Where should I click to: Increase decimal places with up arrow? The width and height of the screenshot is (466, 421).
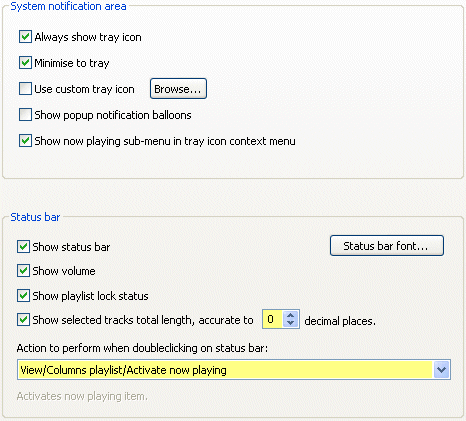tap(291, 315)
